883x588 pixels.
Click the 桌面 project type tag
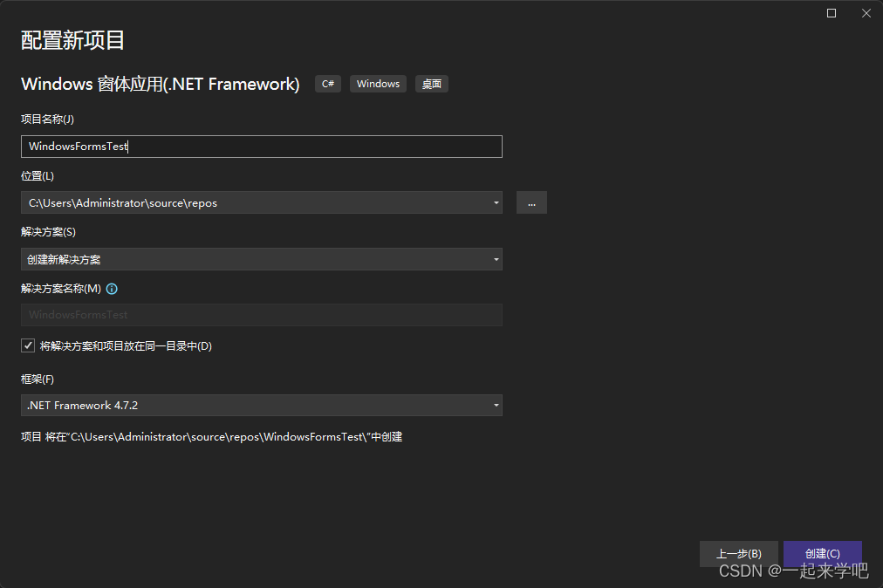(x=432, y=84)
